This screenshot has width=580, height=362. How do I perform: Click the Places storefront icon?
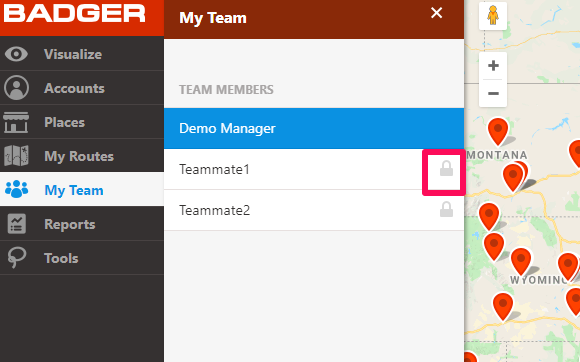(x=16, y=122)
